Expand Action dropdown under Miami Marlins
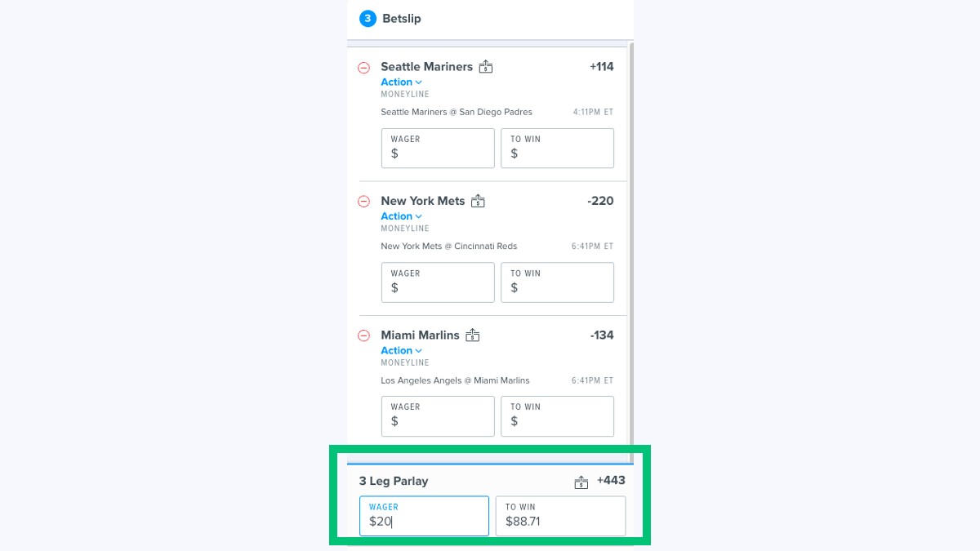Screen dimensions: 980x551 pyautogui.click(x=401, y=350)
